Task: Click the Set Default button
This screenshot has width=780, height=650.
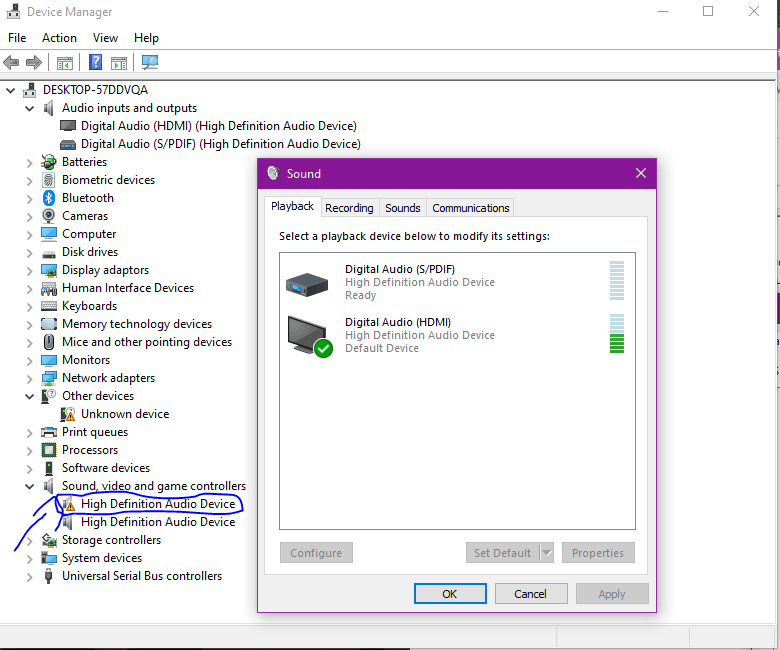Action: pos(502,553)
